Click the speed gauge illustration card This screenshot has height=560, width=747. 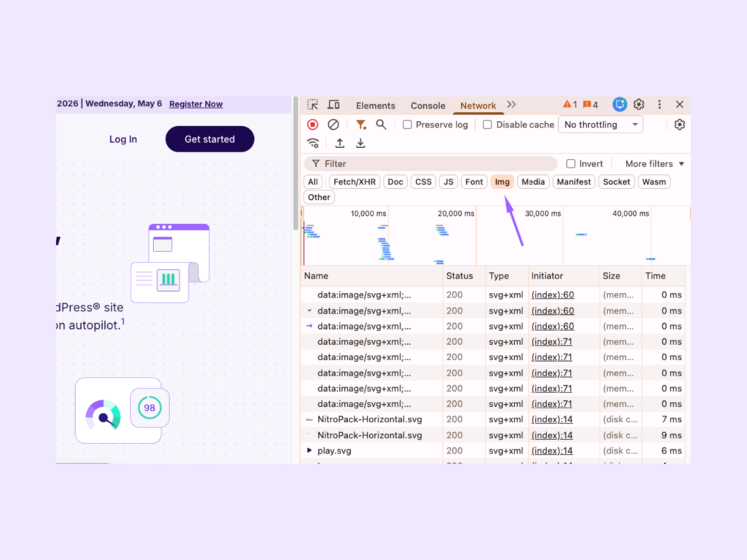(118, 411)
